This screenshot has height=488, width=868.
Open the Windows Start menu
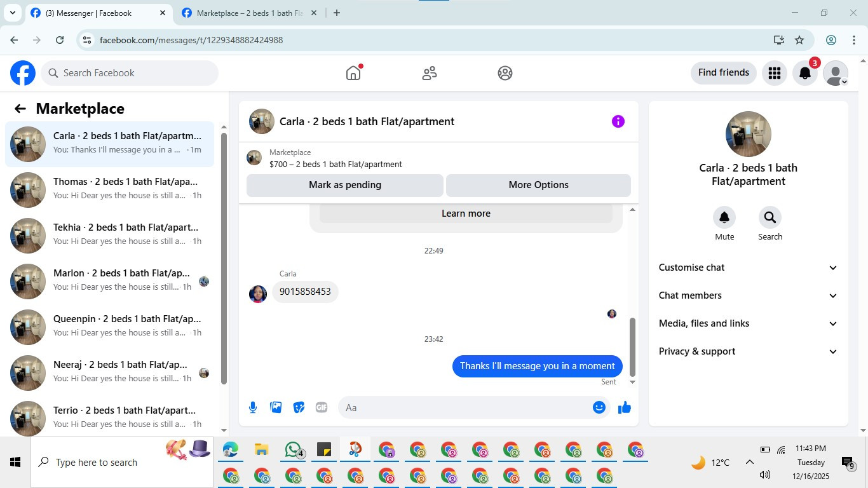[x=15, y=462]
